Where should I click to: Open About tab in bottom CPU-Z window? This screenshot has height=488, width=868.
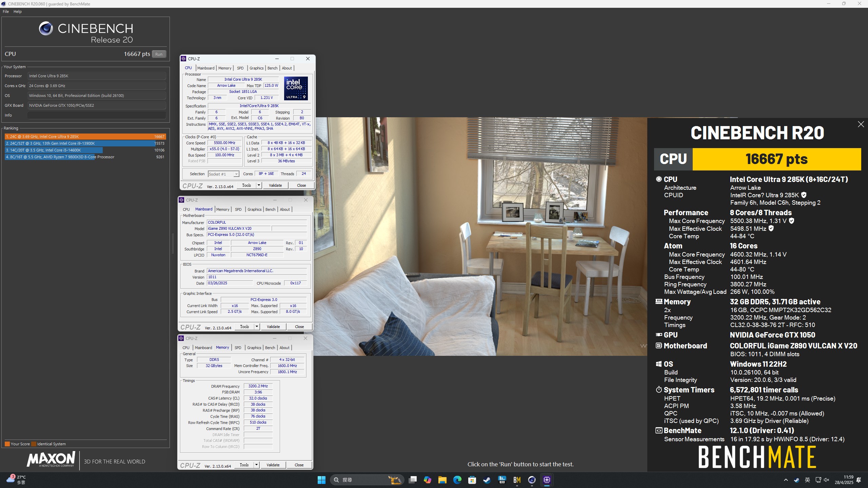284,348
